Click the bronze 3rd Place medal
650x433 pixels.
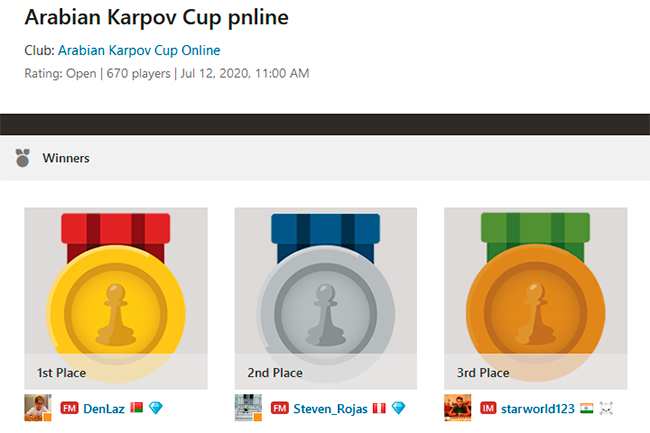pyautogui.click(x=536, y=298)
